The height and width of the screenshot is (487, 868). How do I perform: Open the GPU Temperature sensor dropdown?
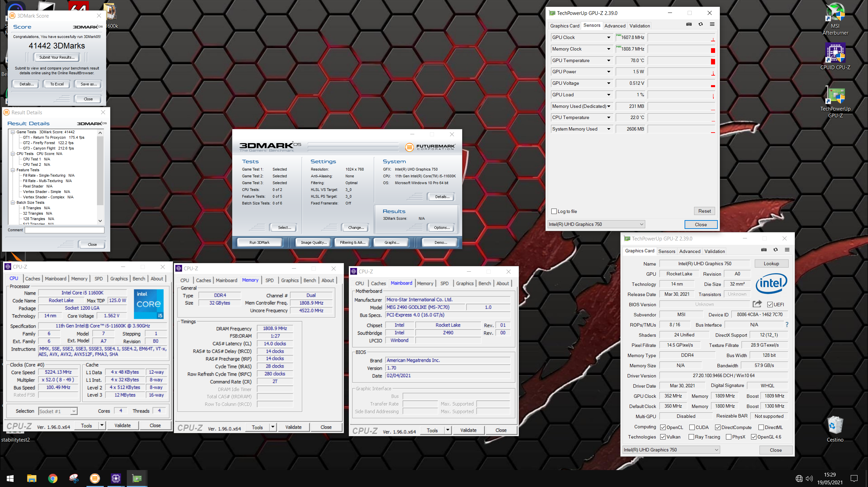[609, 61]
